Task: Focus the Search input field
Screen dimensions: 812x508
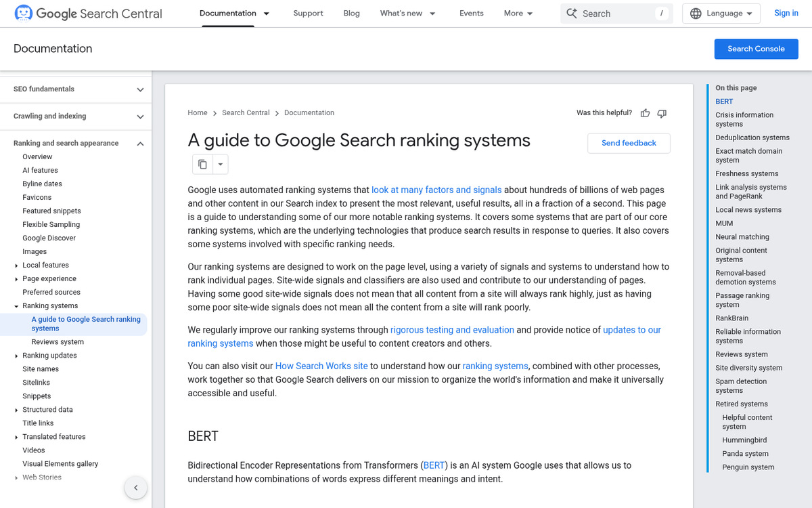Action: [616, 14]
